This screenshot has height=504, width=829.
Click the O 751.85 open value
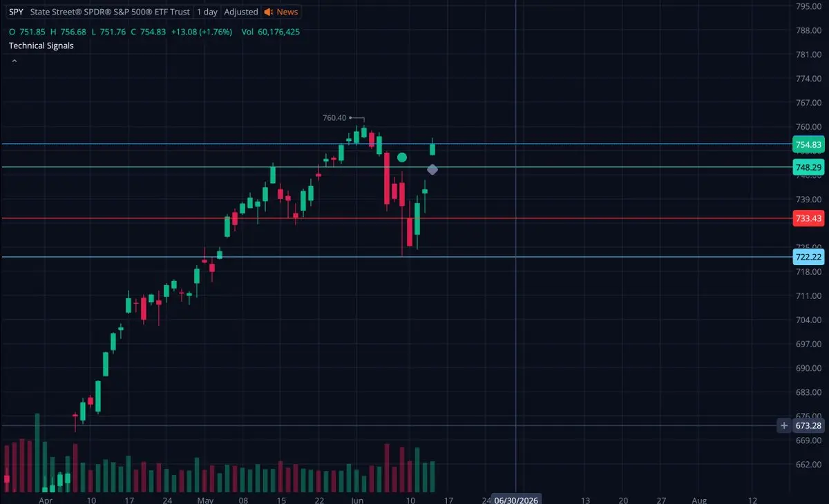(27, 32)
